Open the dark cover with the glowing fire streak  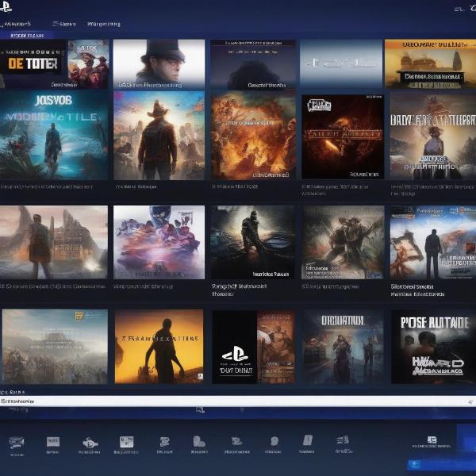[x=343, y=136]
